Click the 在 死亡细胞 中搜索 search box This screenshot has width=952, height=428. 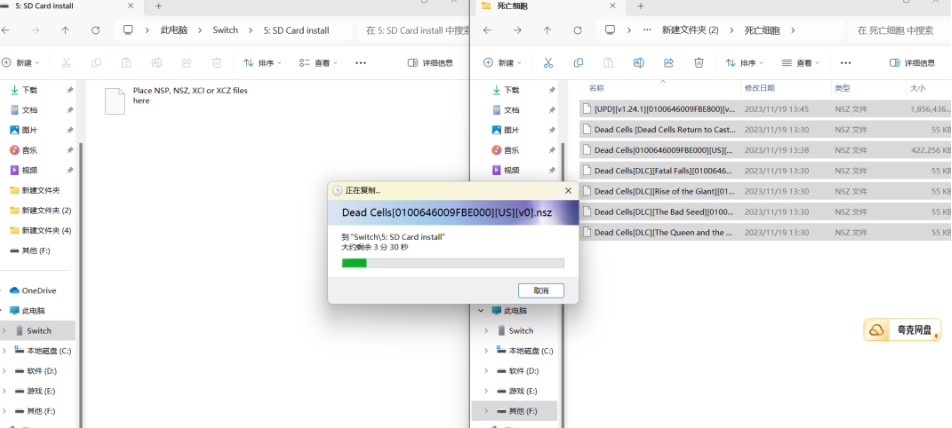[x=900, y=30]
